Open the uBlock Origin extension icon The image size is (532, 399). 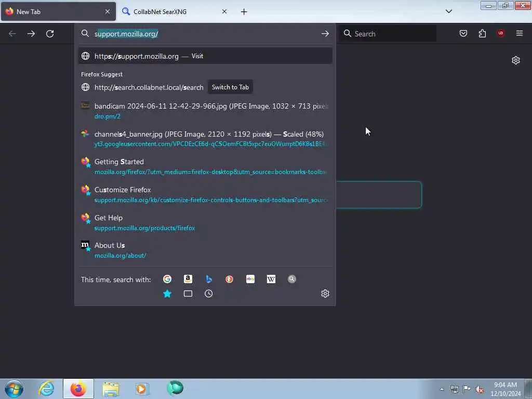501,33
